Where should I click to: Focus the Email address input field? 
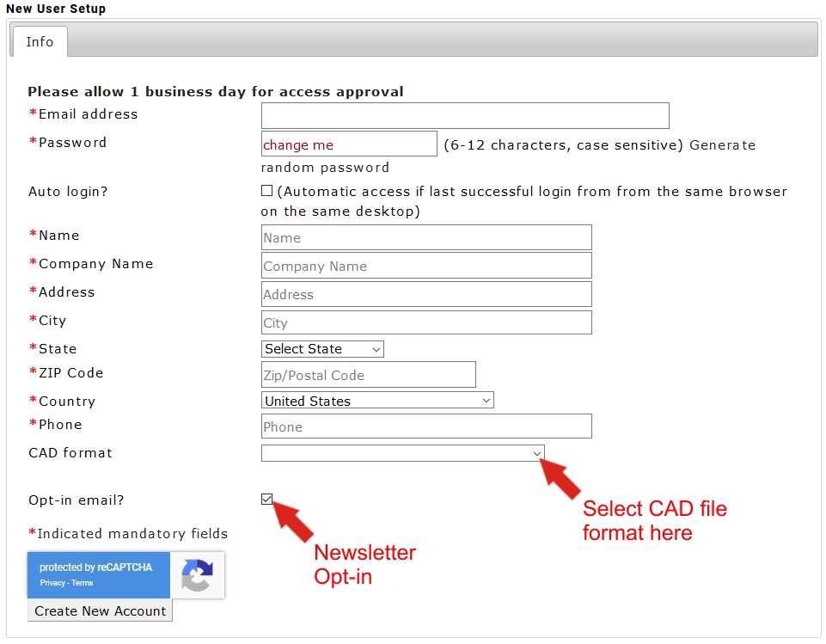(465, 116)
